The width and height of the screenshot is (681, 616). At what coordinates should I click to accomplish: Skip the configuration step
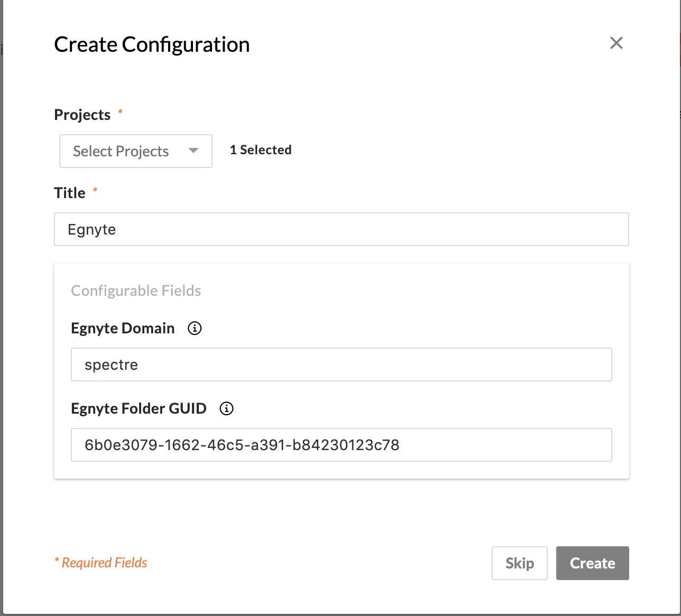pos(520,563)
